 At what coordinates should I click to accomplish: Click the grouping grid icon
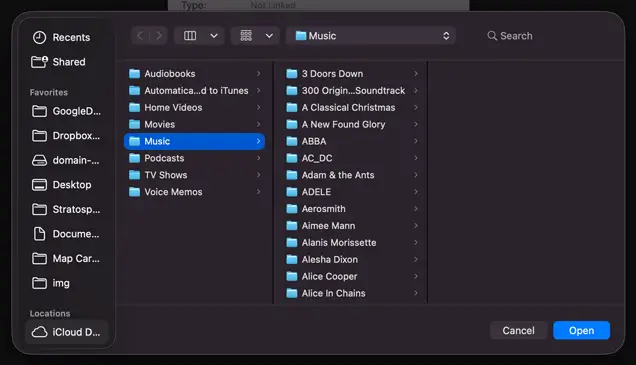pyautogui.click(x=246, y=36)
